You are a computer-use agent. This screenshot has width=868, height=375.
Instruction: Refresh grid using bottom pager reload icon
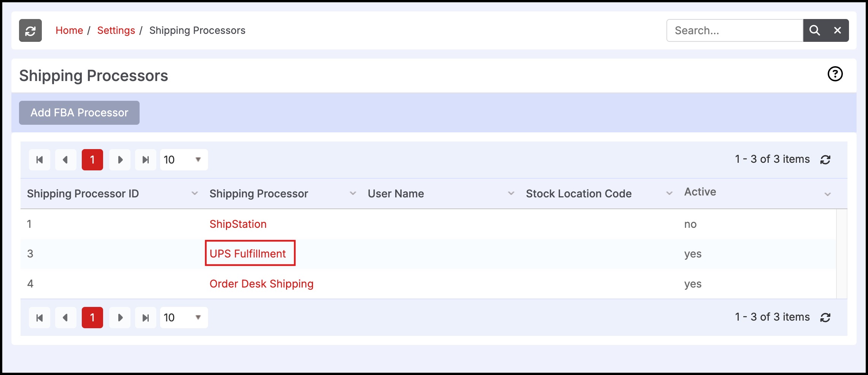[825, 318]
